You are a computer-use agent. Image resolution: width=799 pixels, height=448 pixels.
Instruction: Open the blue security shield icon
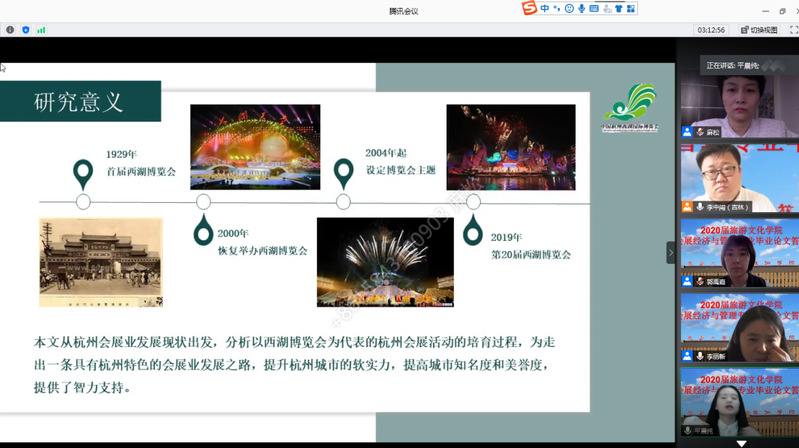pyautogui.click(x=25, y=30)
